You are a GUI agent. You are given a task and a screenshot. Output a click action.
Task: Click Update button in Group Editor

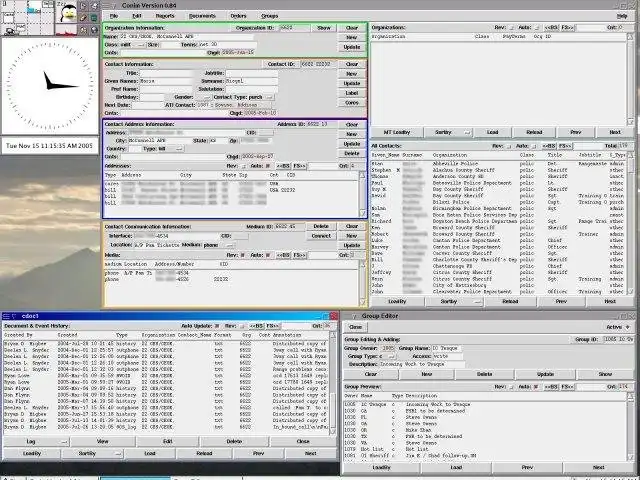(x=545, y=374)
